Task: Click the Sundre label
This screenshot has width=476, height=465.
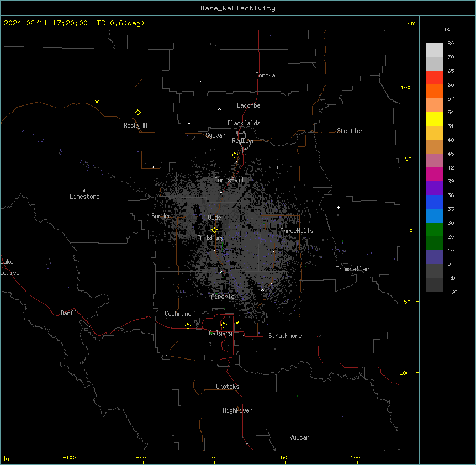Action: [161, 216]
